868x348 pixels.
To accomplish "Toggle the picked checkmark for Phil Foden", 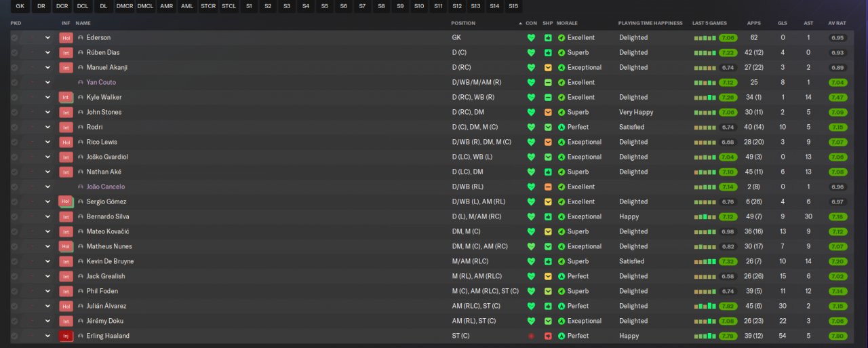I will pos(14,292).
